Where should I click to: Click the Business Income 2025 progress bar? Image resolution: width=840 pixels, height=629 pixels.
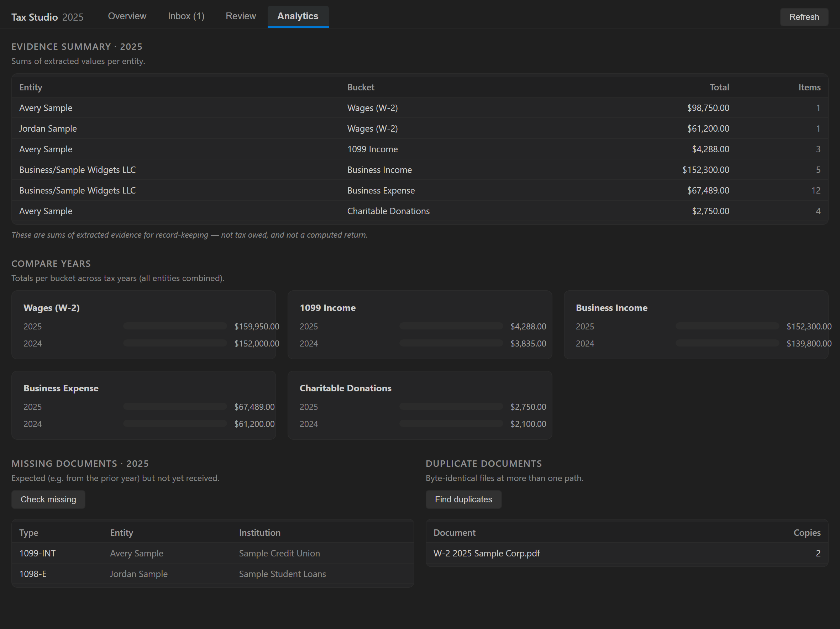pos(727,326)
